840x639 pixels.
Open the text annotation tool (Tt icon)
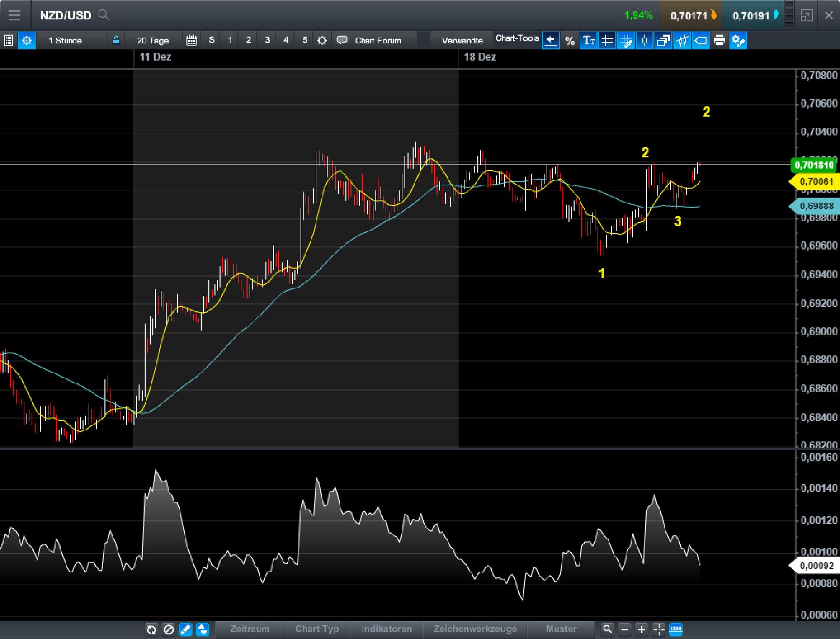click(588, 40)
